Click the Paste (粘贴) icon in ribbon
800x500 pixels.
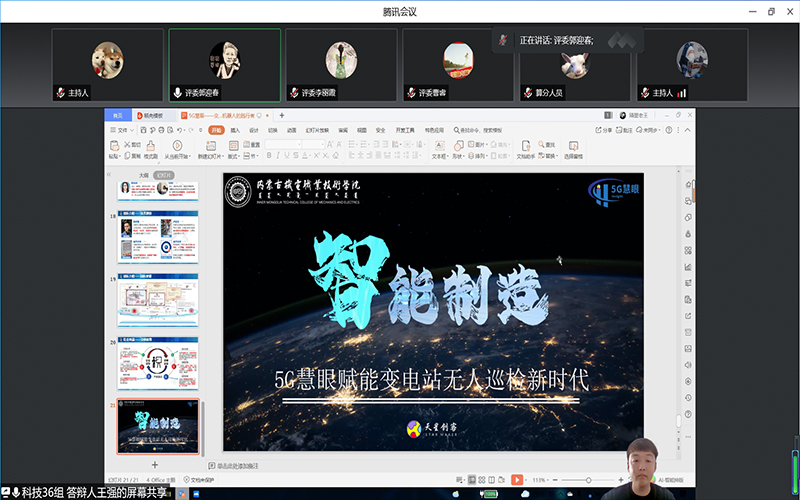(x=112, y=150)
